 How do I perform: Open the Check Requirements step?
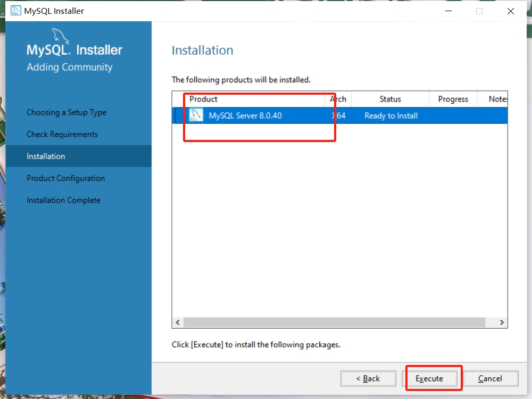click(x=62, y=135)
